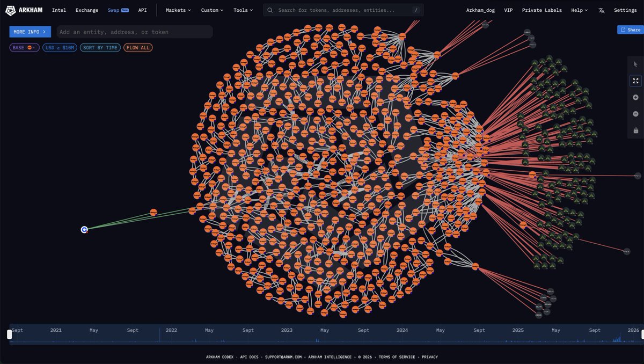Open the Swap tab with the New badge

pyautogui.click(x=114, y=10)
